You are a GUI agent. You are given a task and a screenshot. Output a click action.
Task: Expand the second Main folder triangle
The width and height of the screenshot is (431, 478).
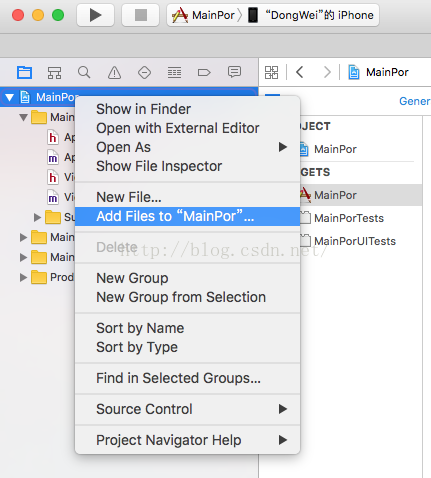(x=23, y=237)
